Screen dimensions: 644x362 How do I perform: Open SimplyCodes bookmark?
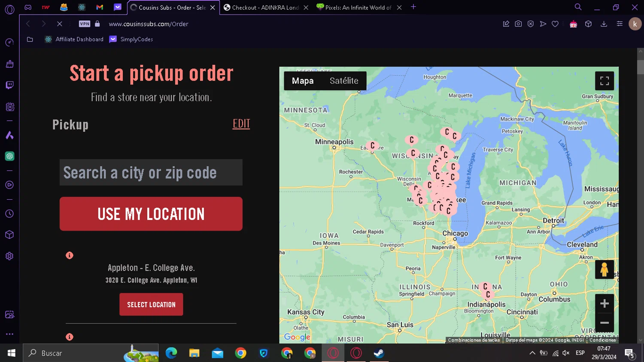[131, 39]
